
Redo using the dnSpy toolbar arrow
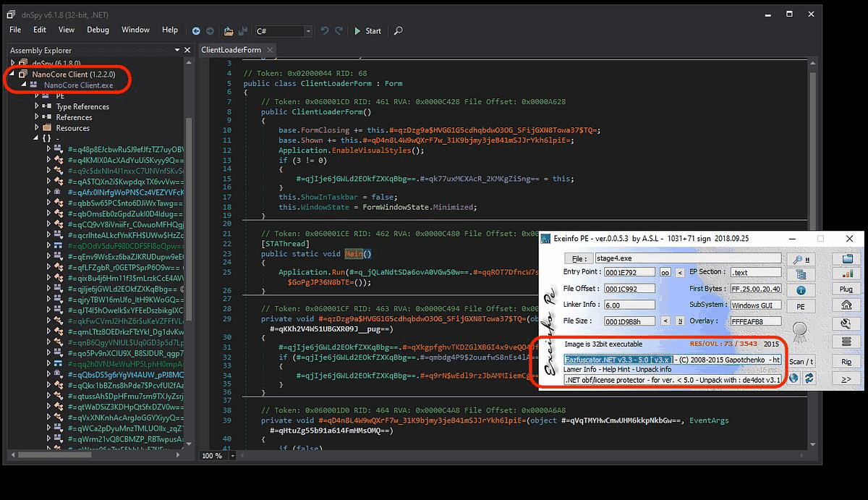tap(339, 31)
